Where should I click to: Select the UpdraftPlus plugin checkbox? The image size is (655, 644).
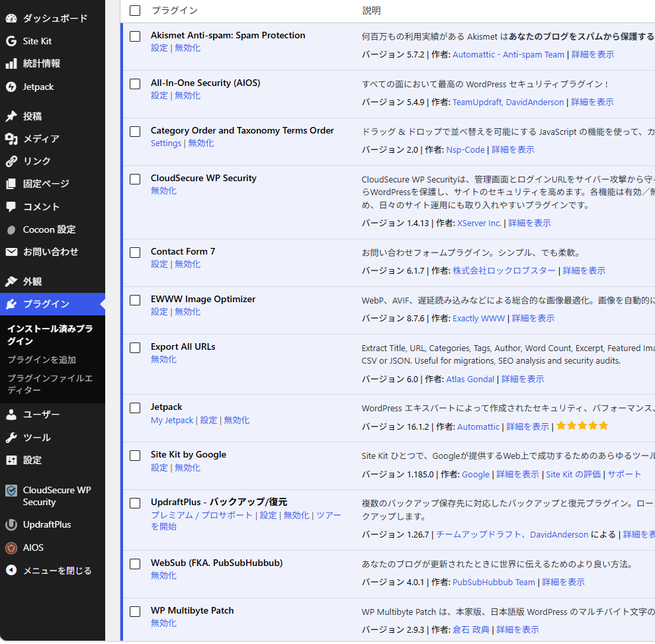click(135, 503)
